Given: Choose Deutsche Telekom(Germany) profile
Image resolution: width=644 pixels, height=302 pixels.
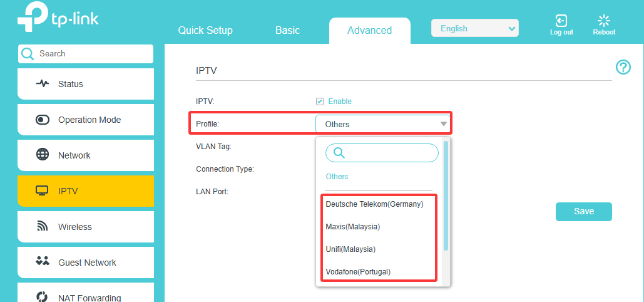Looking at the screenshot, I should pyautogui.click(x=374, y=204).
